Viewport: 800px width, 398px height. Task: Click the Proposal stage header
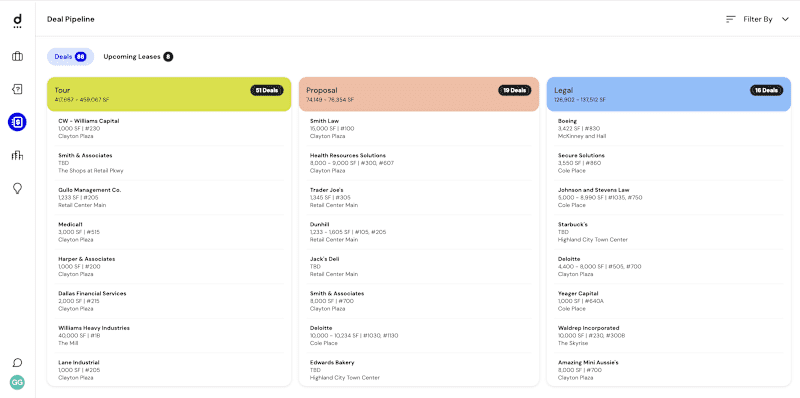[419, 94]
